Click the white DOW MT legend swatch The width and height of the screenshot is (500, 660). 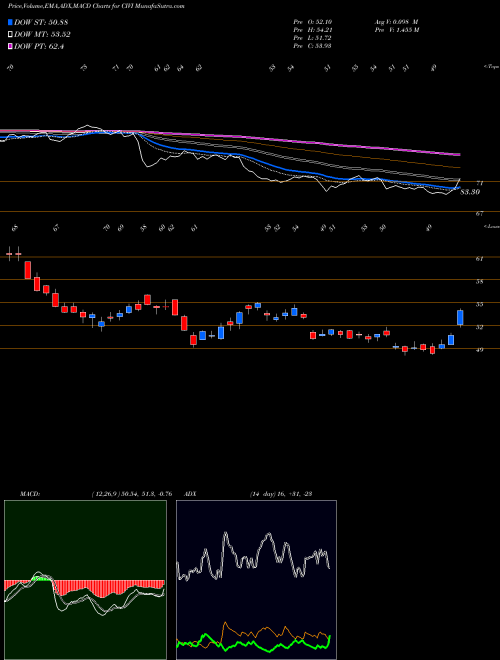tap(10, 35)
